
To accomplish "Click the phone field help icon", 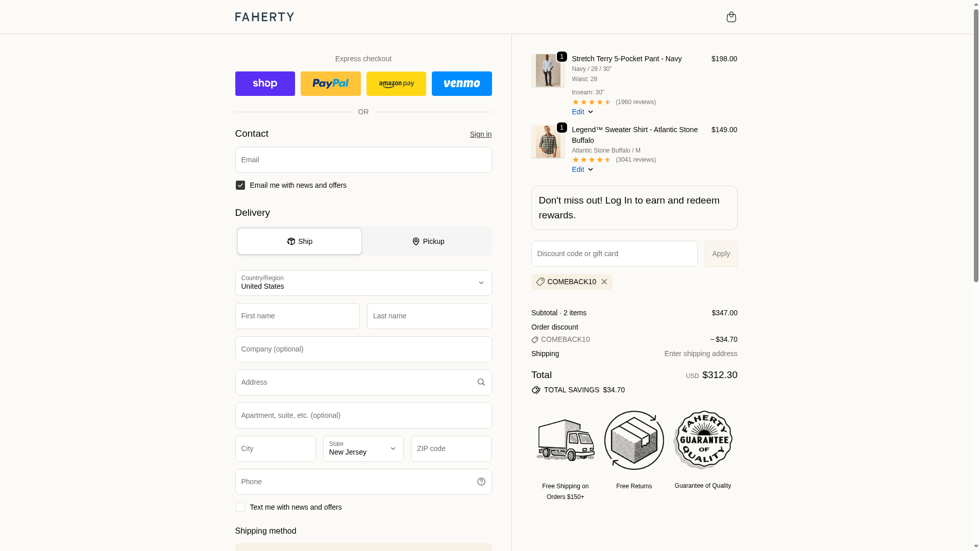I will click(481, 482).
